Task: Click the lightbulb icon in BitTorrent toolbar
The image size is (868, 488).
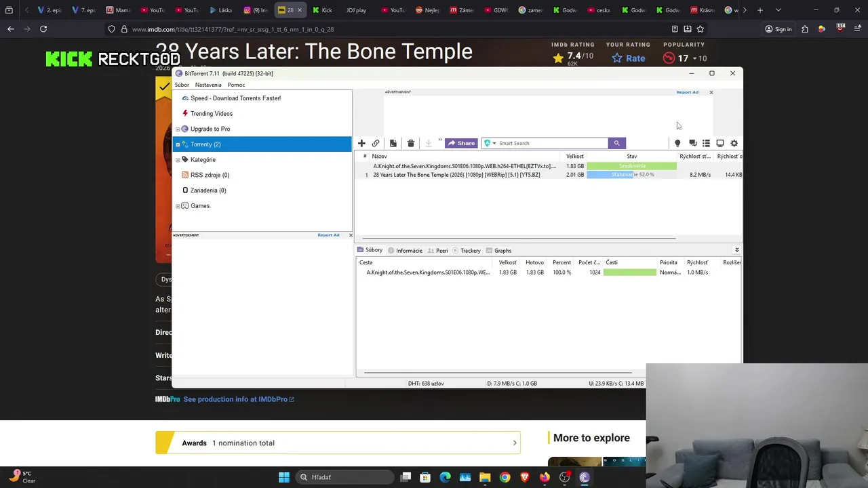Action: click(677, 143)
